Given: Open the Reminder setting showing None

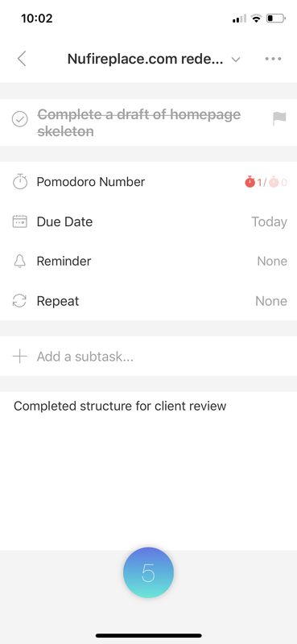Looking at the screenshot, I should [x=272, y=261].
